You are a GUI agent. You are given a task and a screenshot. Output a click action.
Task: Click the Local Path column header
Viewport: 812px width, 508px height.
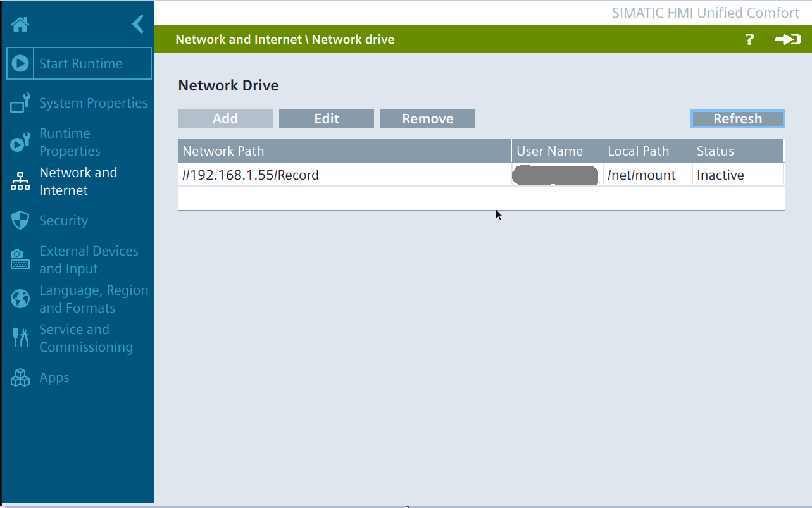point(647,151)
